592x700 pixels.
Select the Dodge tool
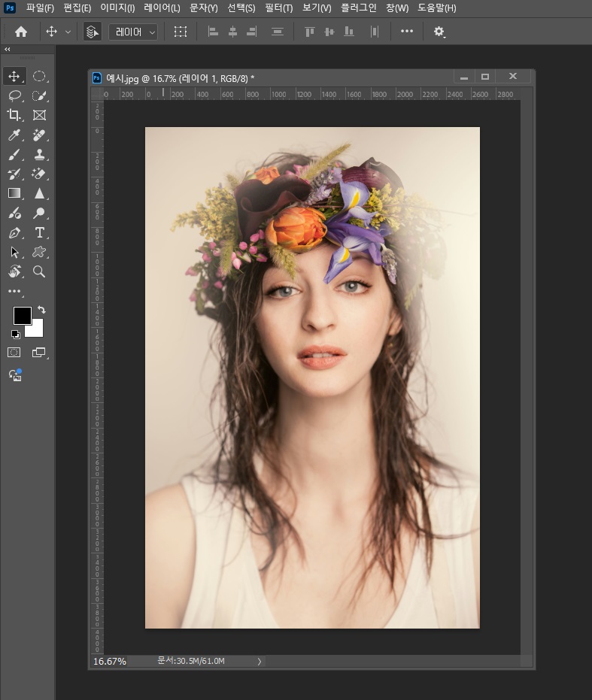(39, 213)
